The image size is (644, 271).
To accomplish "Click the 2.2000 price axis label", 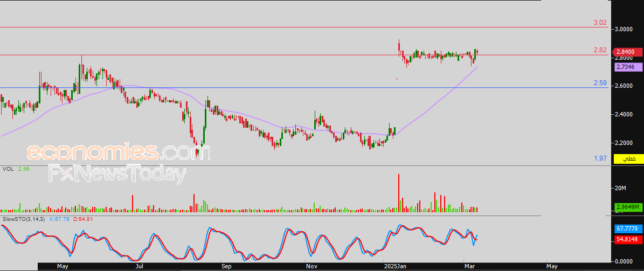I will point(624,143).
